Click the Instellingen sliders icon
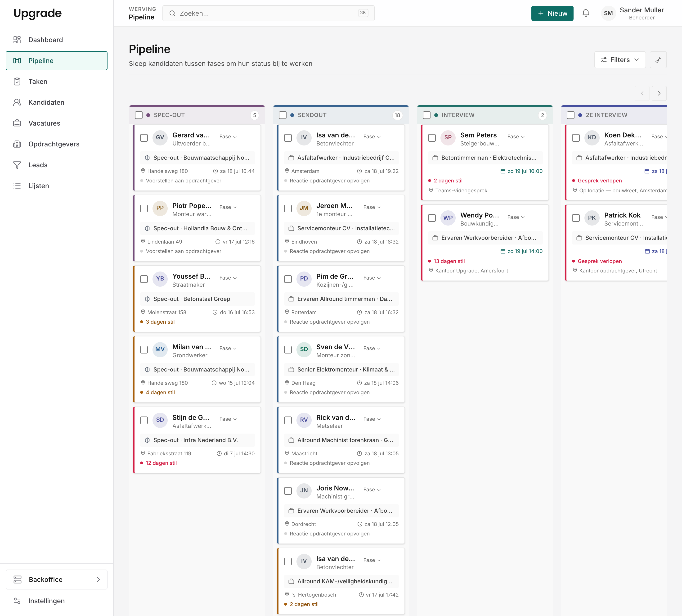682x616 pixels. coord(17,601)
